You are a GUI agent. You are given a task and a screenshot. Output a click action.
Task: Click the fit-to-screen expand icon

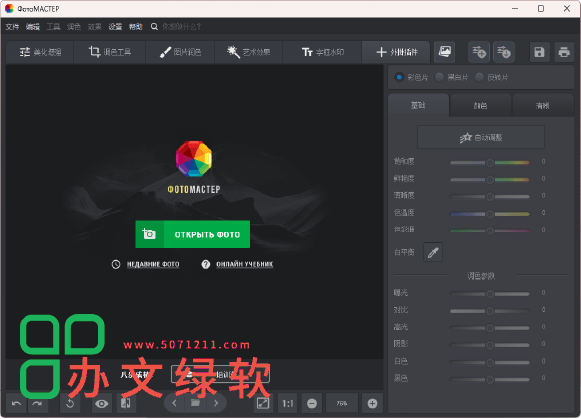tap(263, 403)
